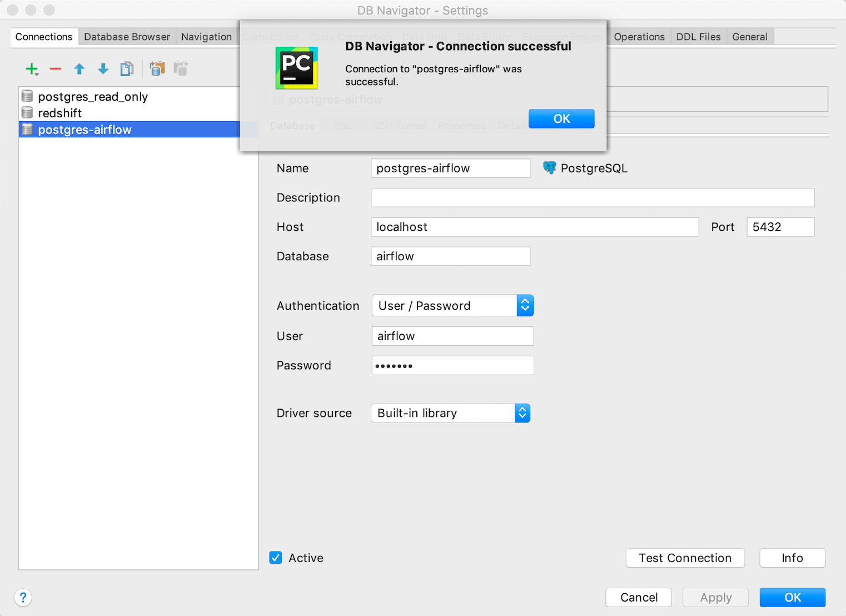The height and width of the screenshot is (616, 846).
Task: Click the Password field
Action: click(x=452, y=365)
